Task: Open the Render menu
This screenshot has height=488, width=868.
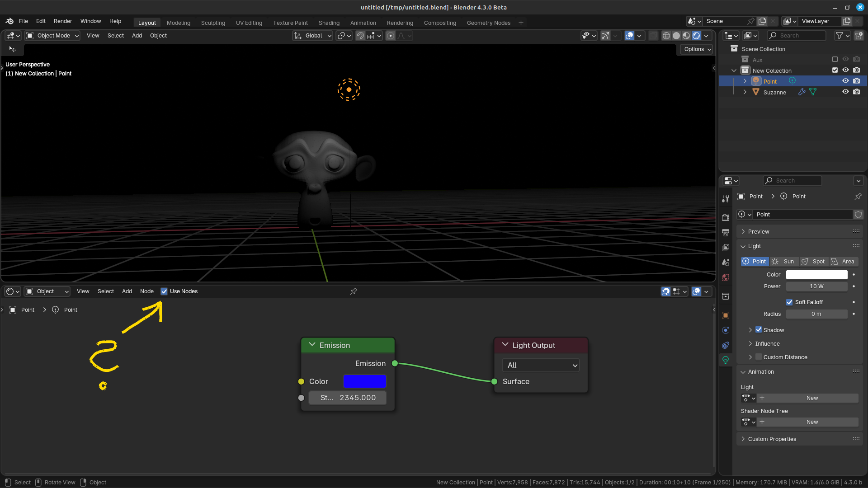Action: tap(62, 21)
